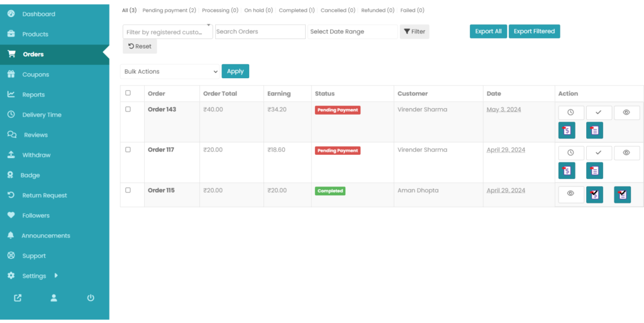644x323 pixels.
Task: Show On hold (0) orders
Action: [x=258, y=10]
